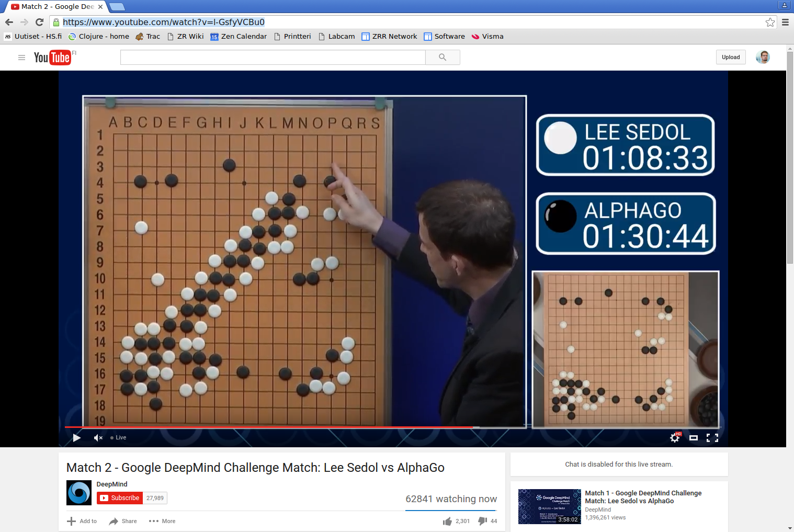Open the ZR Wiki bookmark

186,37
